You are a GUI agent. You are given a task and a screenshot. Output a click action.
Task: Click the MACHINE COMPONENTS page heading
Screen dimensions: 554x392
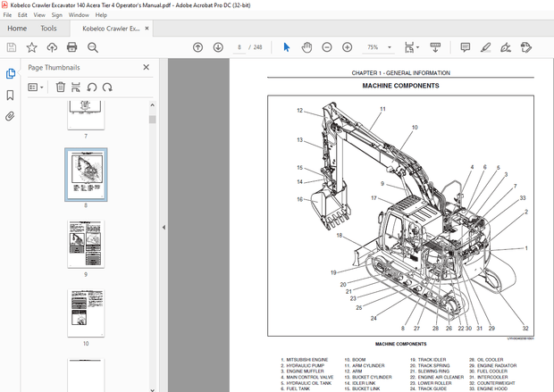pos(400,86)
